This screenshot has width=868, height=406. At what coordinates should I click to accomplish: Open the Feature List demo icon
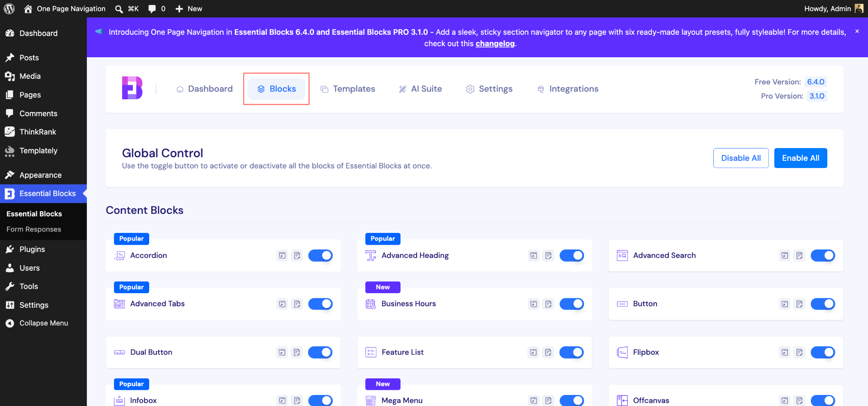pos(534,352)
